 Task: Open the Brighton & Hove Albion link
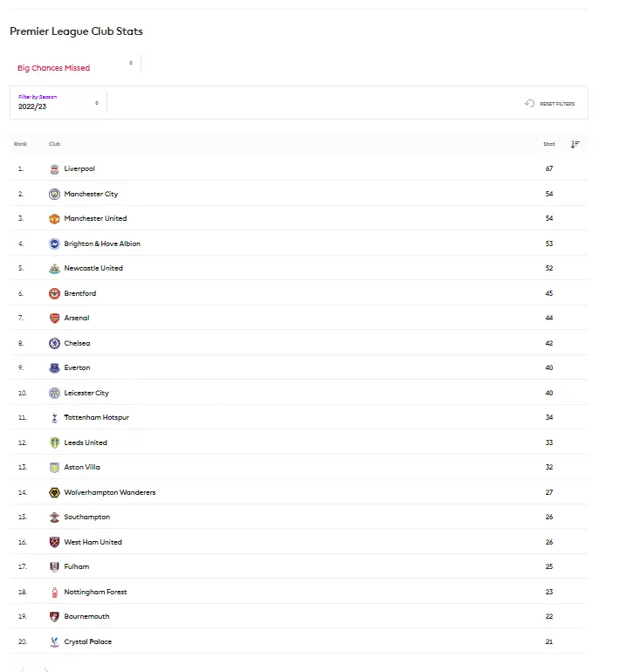[x=101, y=243]
